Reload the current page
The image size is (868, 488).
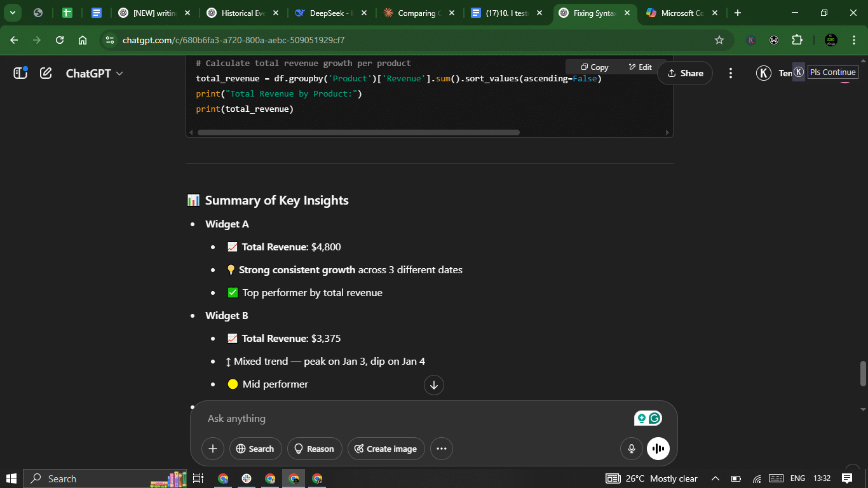[x=60, y=40]
